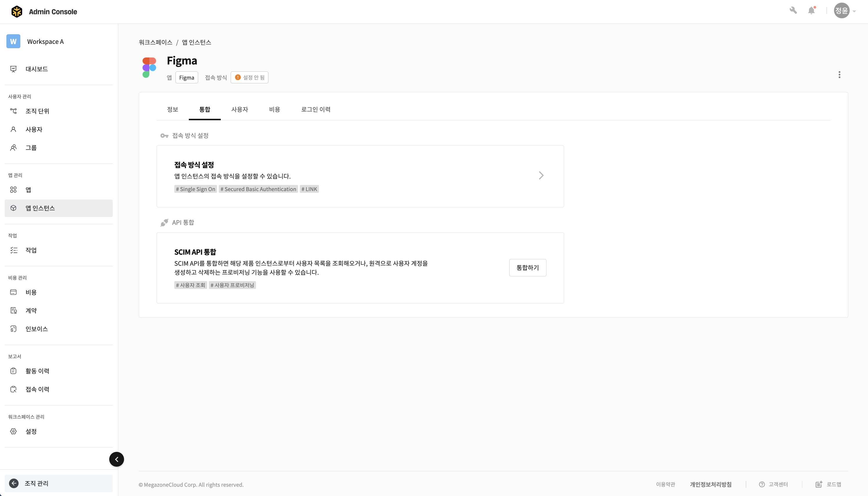Open the three-dot more options menu
The image size is (868, 496).
coord(839,75)
